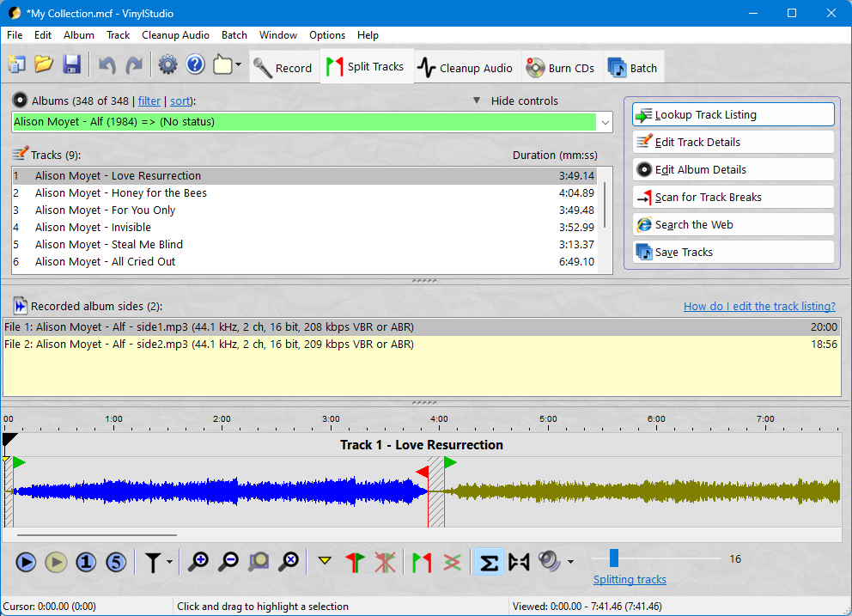
Task: Click the Save Tracks button
Action: 733,253
